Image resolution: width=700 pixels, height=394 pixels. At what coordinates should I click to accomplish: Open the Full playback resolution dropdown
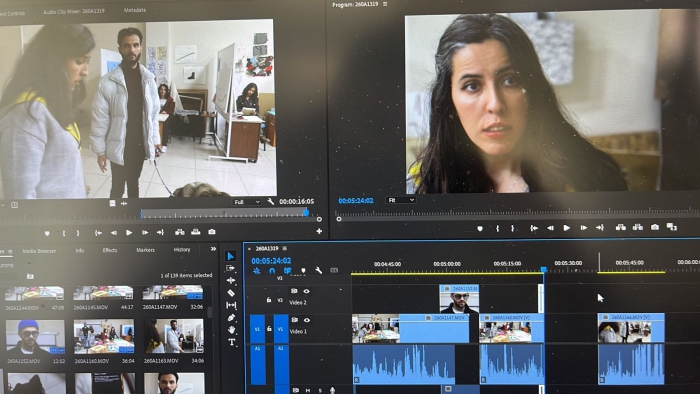click(246, 202)
